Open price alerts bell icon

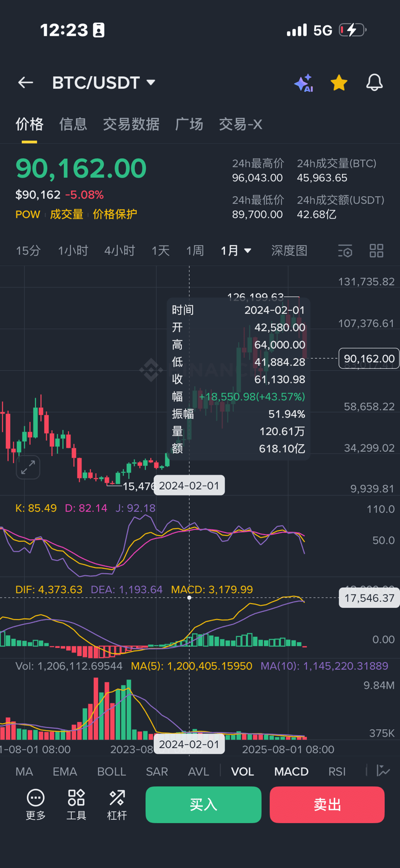374,83
